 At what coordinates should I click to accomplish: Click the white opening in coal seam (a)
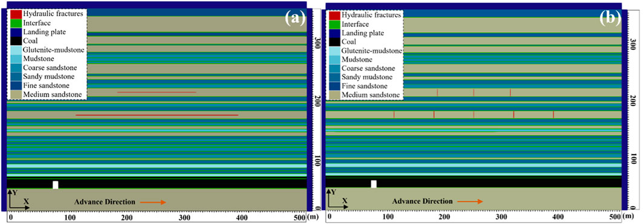[x=56, y=185]
